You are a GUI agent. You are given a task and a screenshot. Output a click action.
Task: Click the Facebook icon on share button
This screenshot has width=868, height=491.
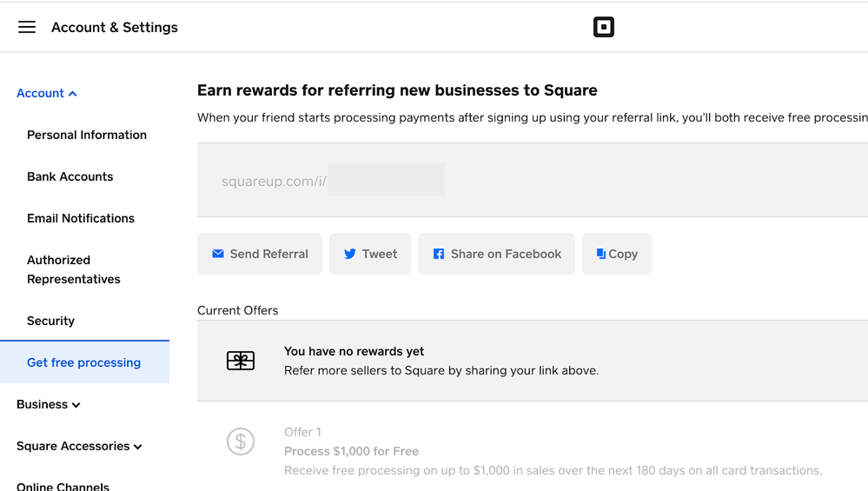coord(439,254)
